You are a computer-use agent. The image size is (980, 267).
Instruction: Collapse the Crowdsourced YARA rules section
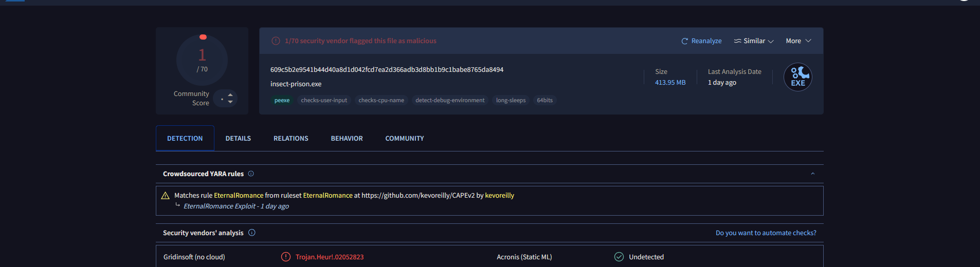(812, 174)
